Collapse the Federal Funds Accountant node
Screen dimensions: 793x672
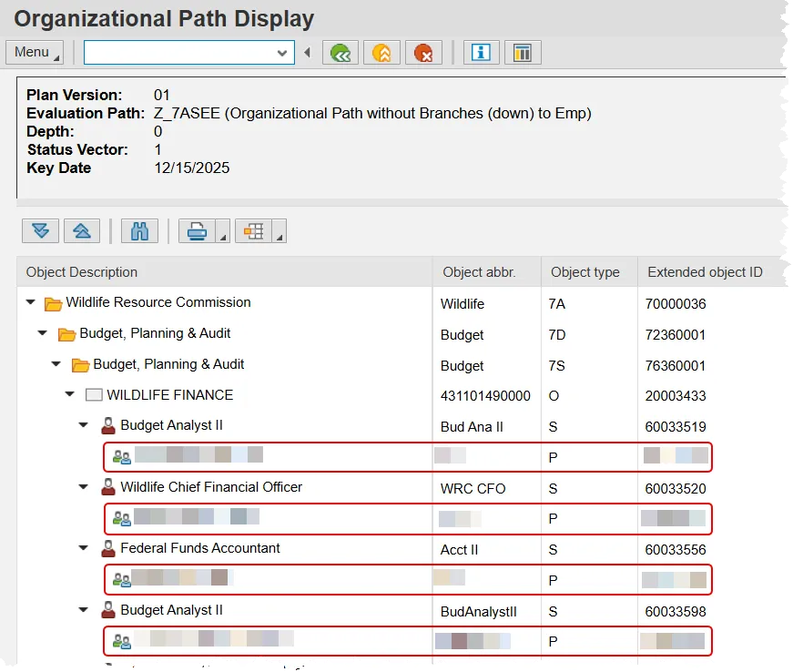tap(84, 549)
